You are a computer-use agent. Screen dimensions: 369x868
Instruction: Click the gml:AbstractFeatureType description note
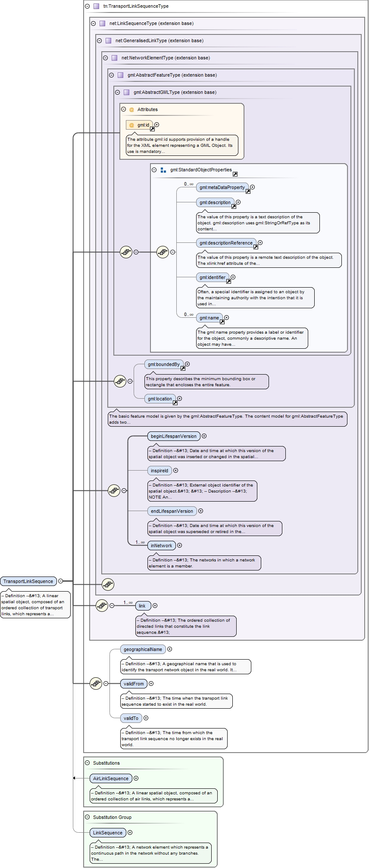coord(227,419)
